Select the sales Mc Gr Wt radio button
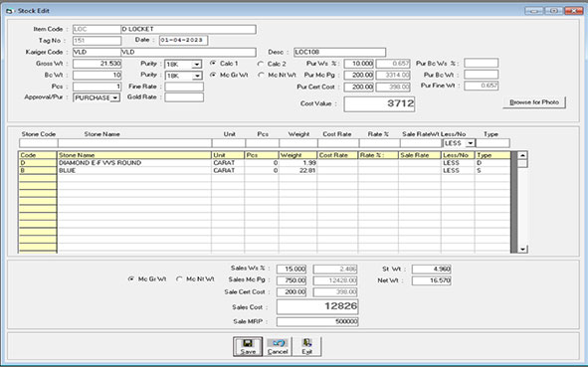The height and width of the screenshot is (367, 588). [131, 279]
